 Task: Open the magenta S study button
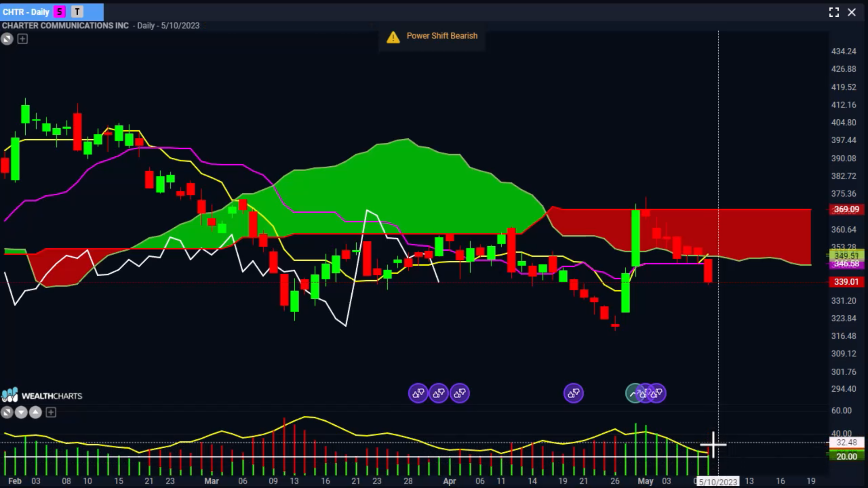[59, 12]
